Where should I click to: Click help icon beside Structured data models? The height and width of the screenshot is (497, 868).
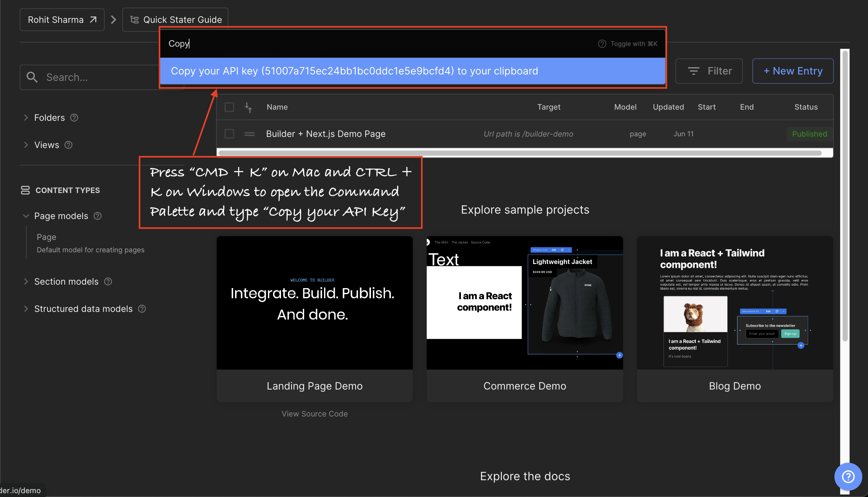point(142,309)
